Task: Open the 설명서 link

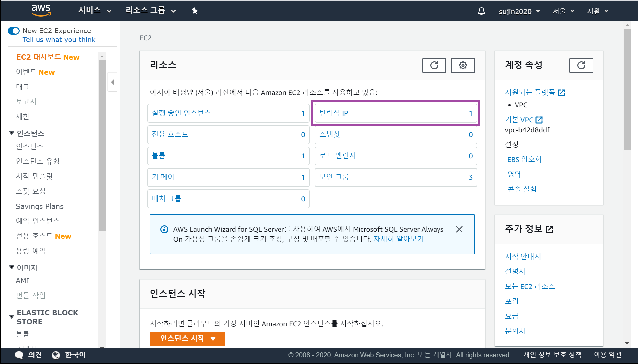Action: click(x=515, y=271)
